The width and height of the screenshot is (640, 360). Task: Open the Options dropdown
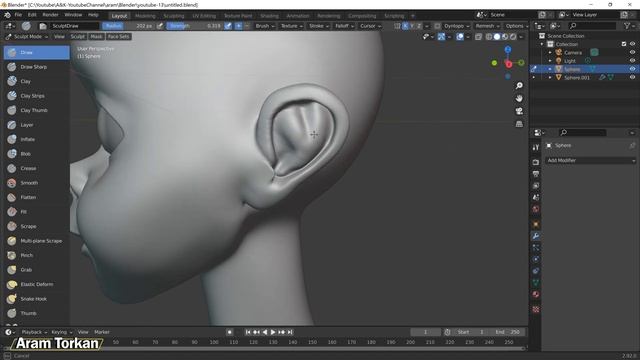click(x=516, y=26)
